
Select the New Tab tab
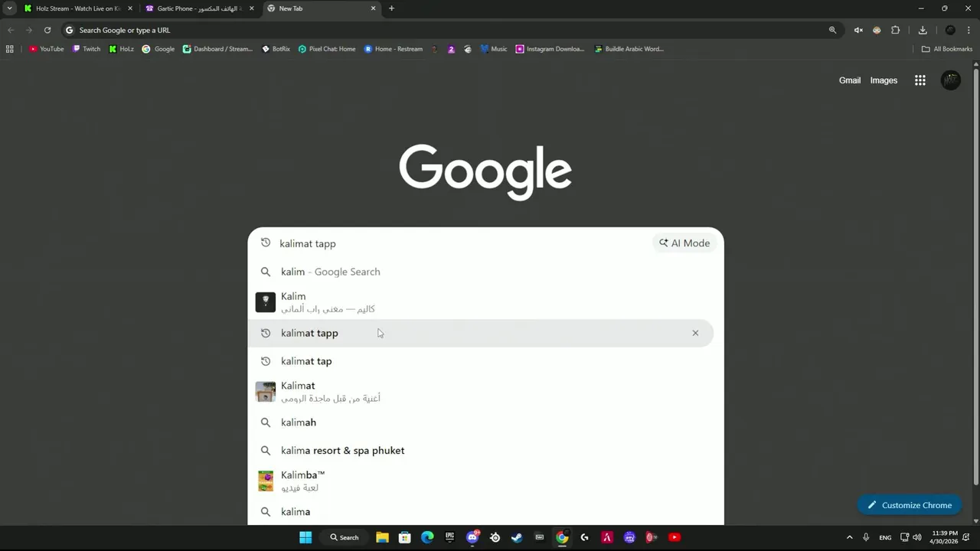[x=322, y=8]
